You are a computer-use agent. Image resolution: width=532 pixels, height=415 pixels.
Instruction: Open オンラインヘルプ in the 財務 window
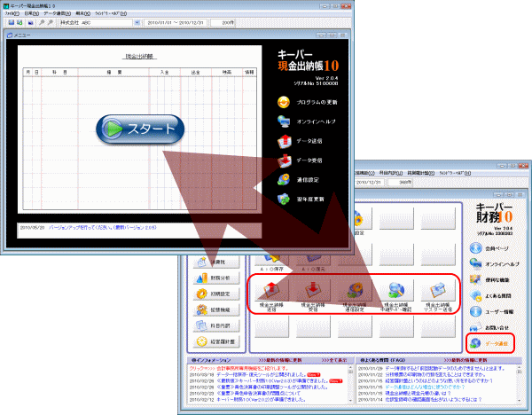pos(495,264)
